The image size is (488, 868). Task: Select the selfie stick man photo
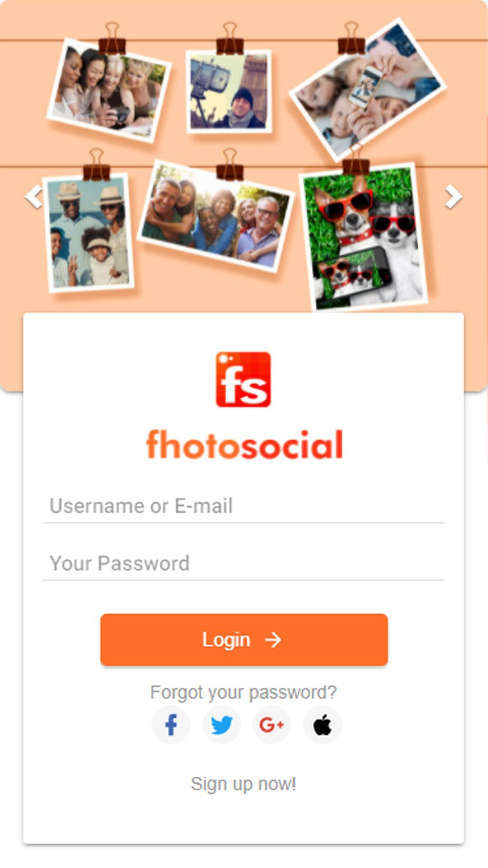click(229, 91)
